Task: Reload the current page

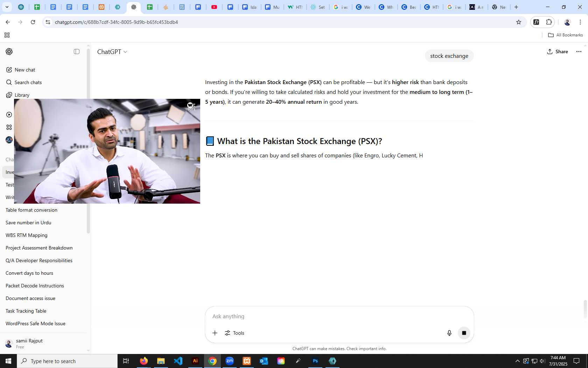Action: (x=33, y=22)
